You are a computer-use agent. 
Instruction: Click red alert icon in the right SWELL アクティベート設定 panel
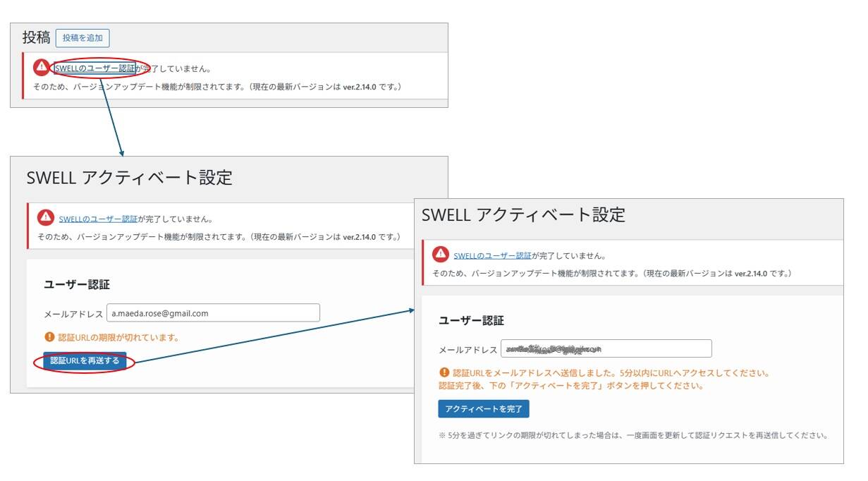point(441,254)
